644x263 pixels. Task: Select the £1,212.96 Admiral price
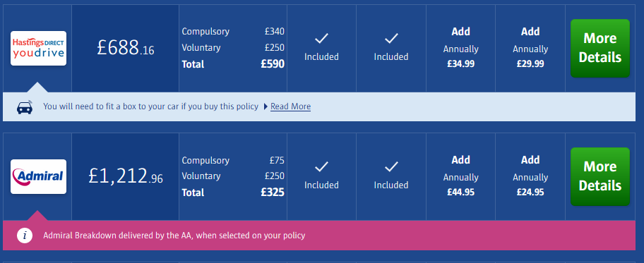[x=125, y=176]
